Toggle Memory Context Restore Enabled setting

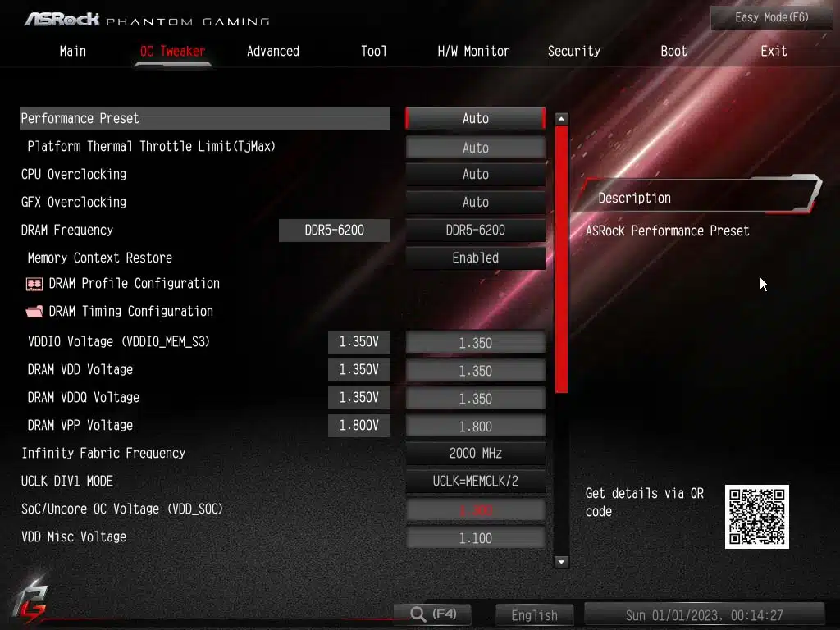(x=475, y=258)
